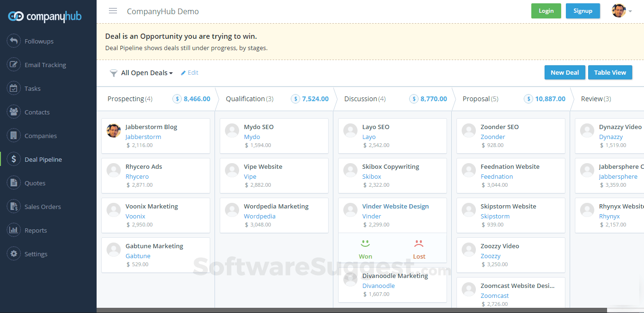This screenshot has width=644, height=313.
Task: Click the 8,466.00 Prospecting total
Action: [197, 99]
